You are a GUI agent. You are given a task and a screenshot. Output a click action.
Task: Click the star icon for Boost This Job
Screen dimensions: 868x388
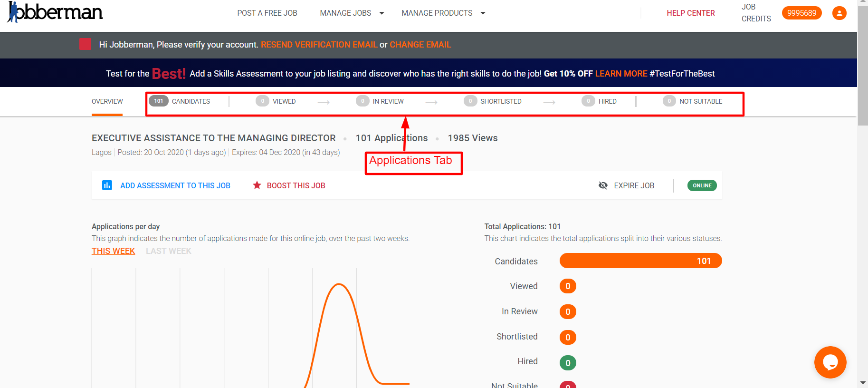tap(257, 185)
